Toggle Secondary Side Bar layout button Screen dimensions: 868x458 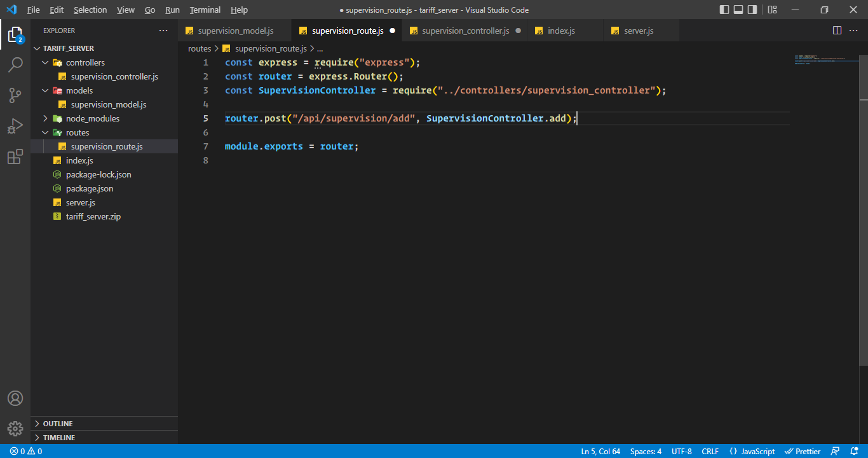pyautogui.click(x=752, y=10)
